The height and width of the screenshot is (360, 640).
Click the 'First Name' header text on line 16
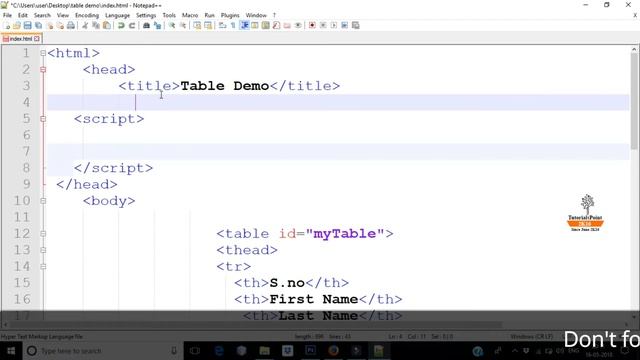(313, 299)
